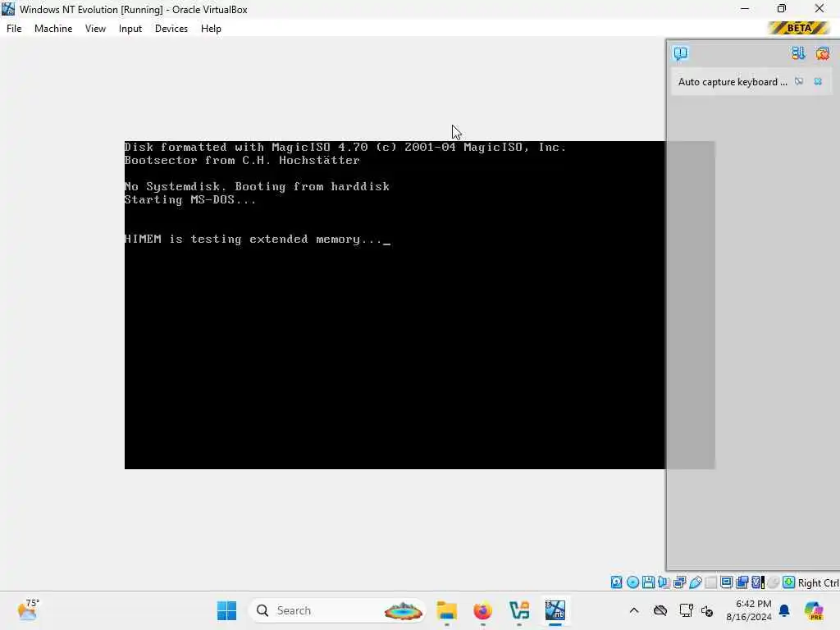Click the hard disk activity indicator

[x=617, y=582]
